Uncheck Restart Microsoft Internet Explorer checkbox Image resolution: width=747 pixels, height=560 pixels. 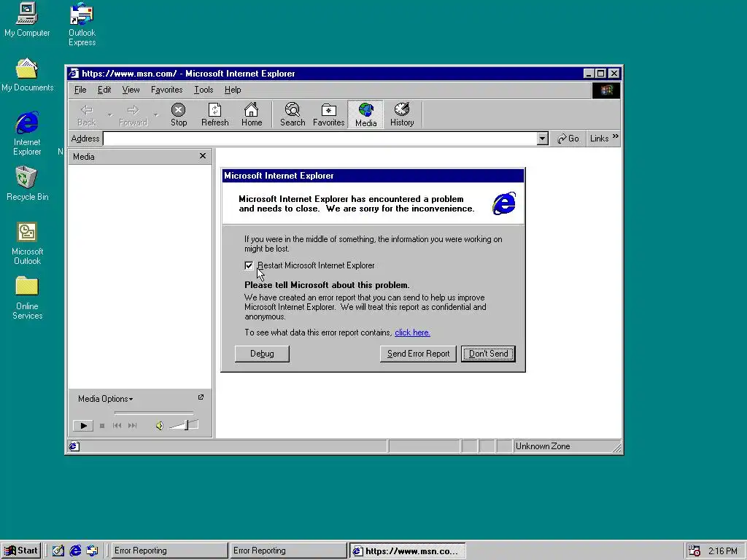249,265
